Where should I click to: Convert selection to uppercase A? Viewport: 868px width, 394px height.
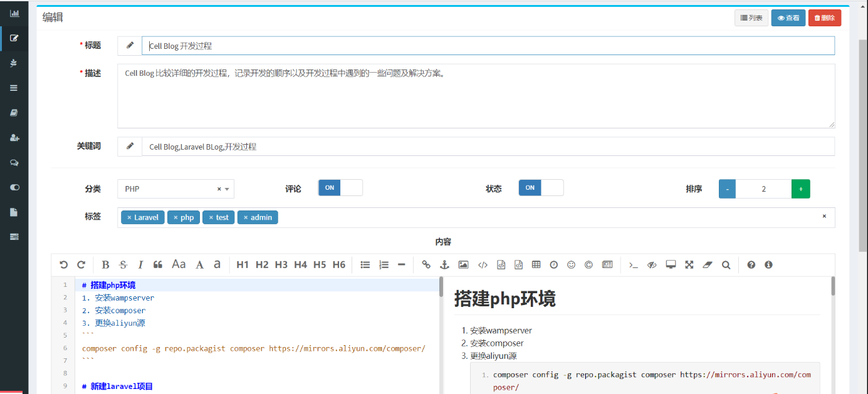tap(199, 265)
